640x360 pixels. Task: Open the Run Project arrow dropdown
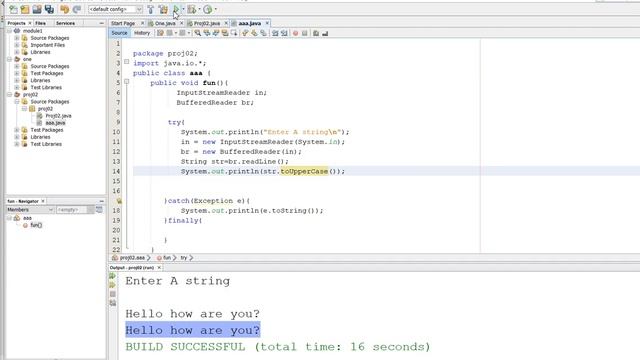point(183,9)
